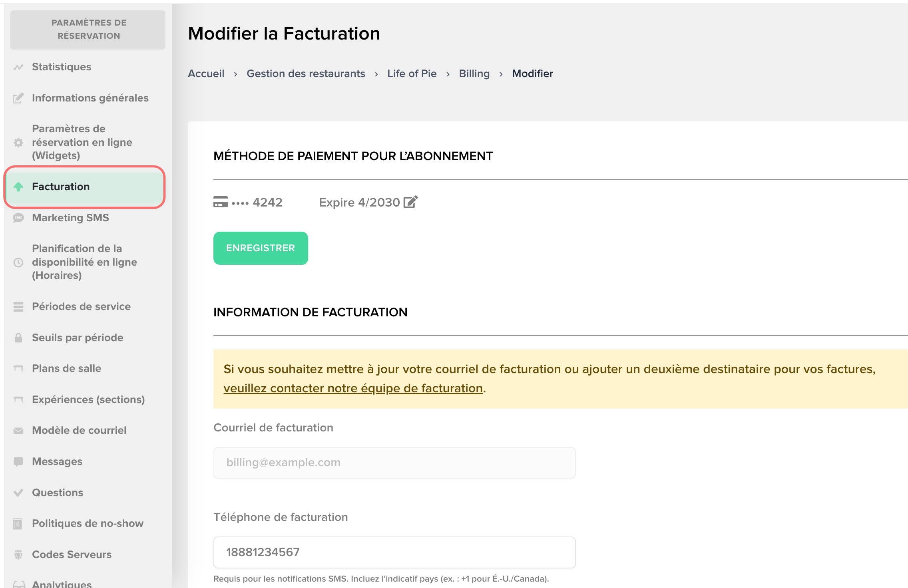Screen dimensions: 908x588
Task: Go to Gestion des restaurants breadcrumb
Action: 306,73
